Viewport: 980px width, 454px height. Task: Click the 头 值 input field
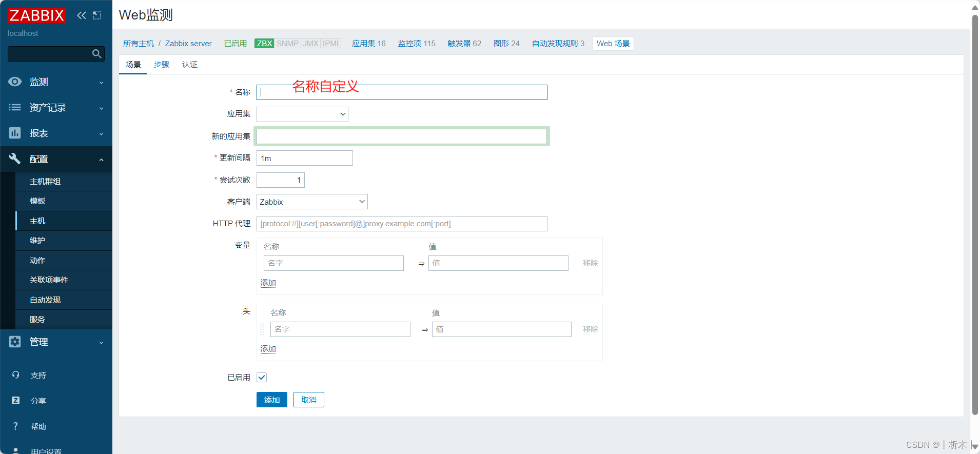point(502,329)
